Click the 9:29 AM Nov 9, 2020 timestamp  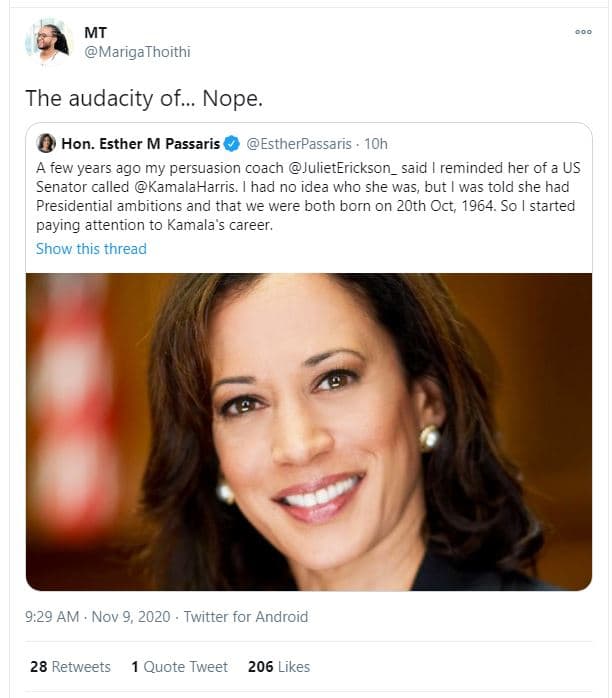point(96,617)
